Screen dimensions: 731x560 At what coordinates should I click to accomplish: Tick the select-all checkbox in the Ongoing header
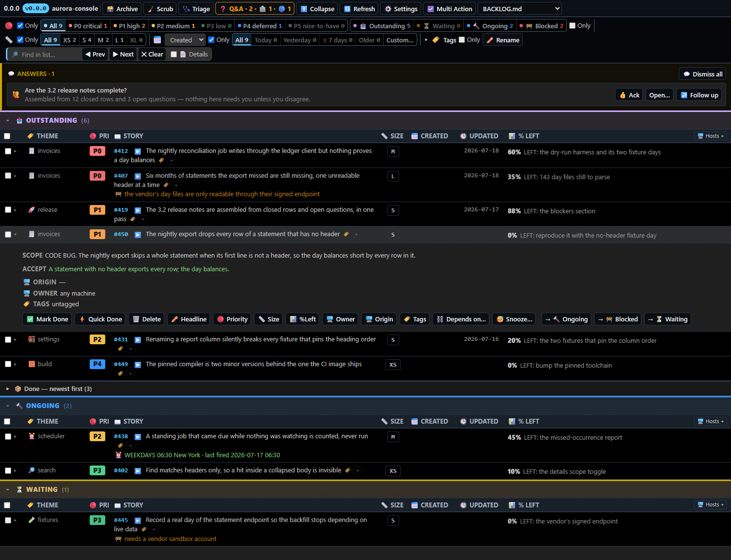(7, 422)
